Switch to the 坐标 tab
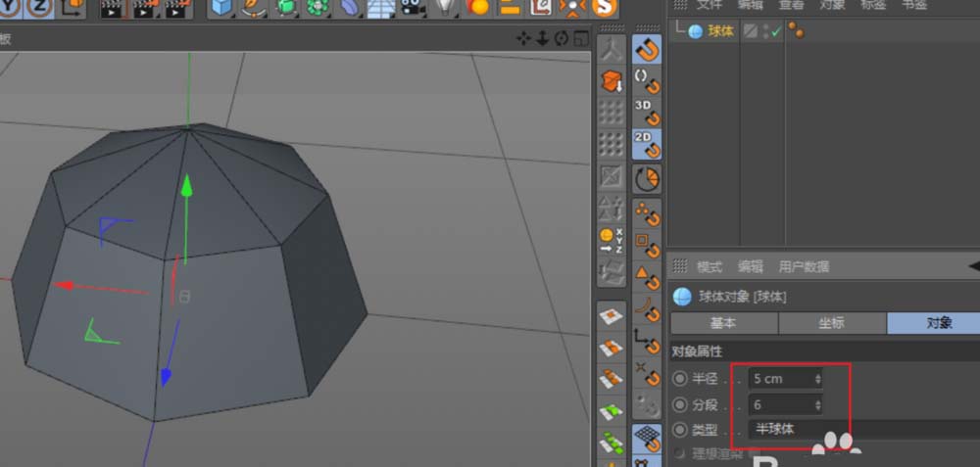 (x=832, y=323)
